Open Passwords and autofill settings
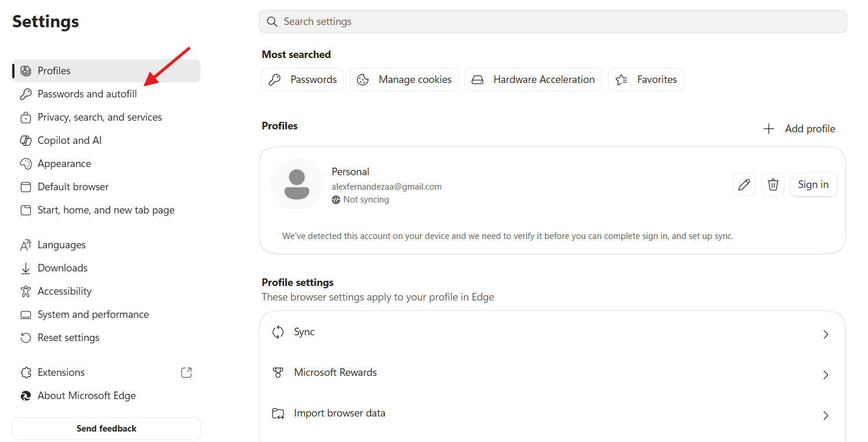Viewport: 868px width, 442px height. coord(107,94)
